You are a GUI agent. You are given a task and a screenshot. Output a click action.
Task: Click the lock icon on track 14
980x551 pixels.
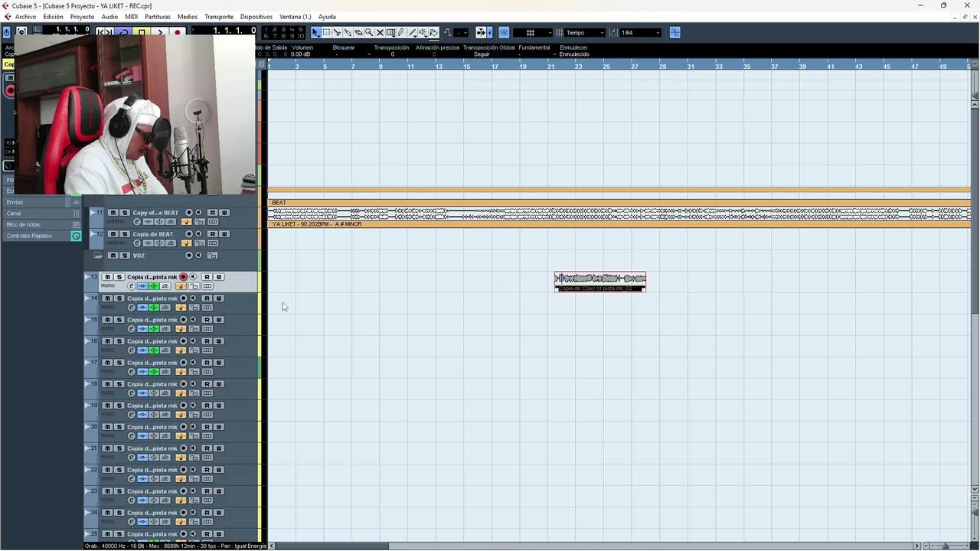(194, 308)
